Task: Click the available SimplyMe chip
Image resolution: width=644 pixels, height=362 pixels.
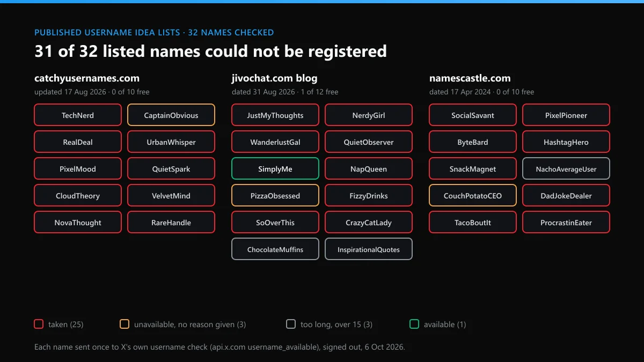Action: [x=275, y=169]
